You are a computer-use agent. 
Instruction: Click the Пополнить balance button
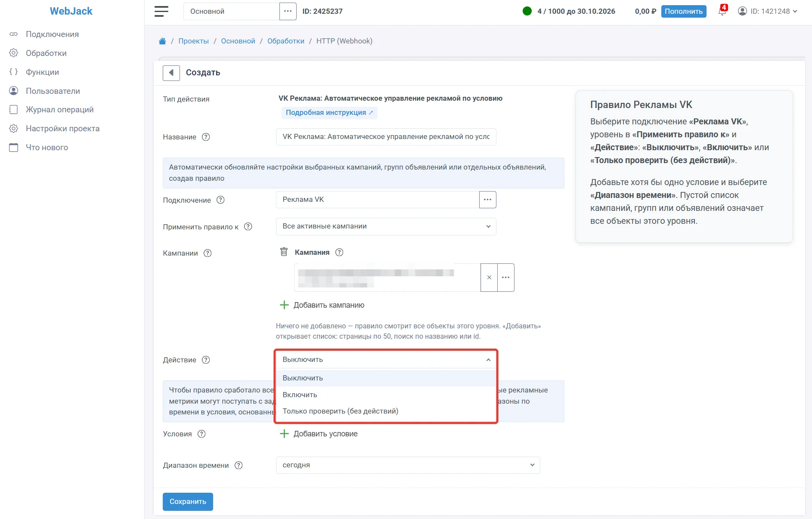click(x=684, y=11)
